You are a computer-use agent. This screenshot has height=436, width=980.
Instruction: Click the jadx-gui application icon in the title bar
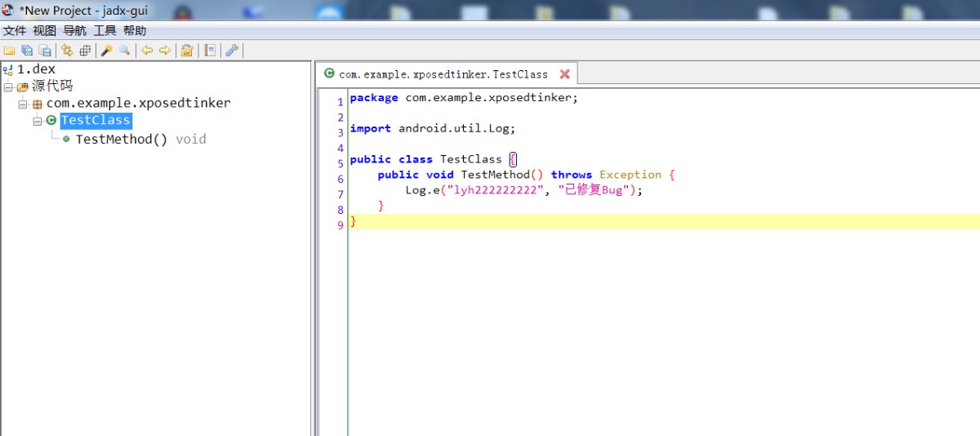(8, 10)
